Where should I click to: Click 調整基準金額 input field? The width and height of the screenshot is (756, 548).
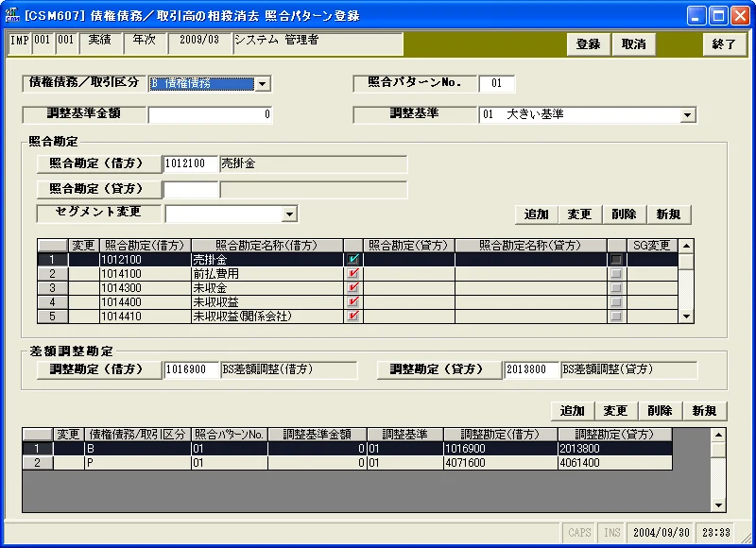click(x=210, y=114)
